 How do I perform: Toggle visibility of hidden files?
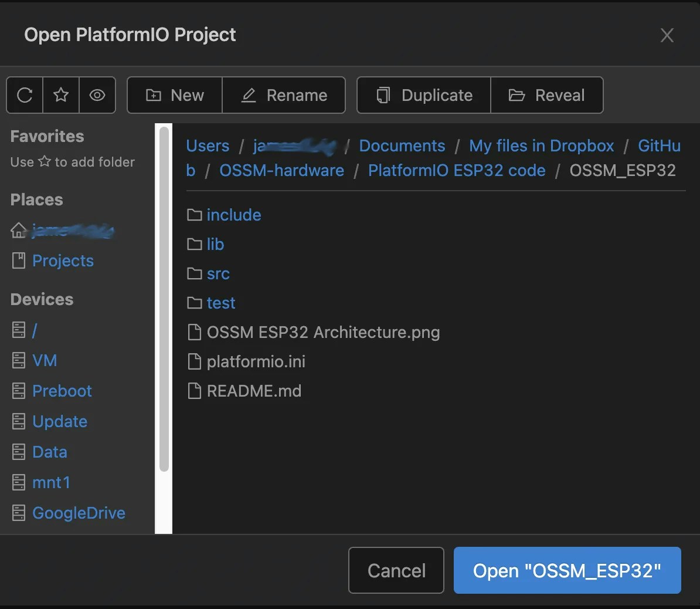tap(97, 95)
